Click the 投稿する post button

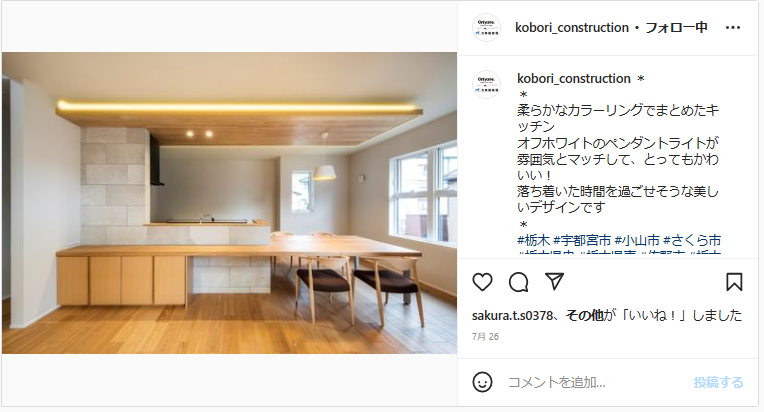tap(718, 382)
